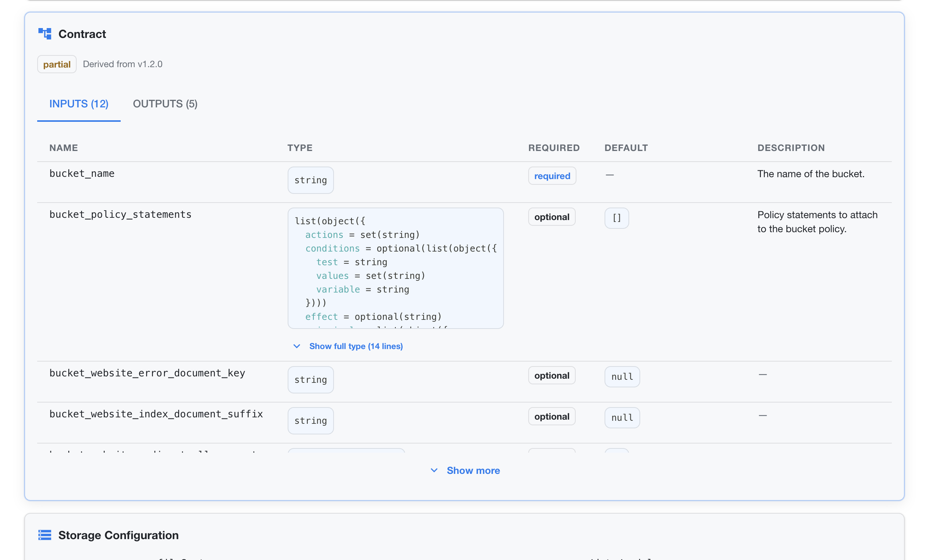Click null default for bucket_website_index_document_suffix
The height and width of the screenshot is (560, 929).
click(x=622, y=418)
